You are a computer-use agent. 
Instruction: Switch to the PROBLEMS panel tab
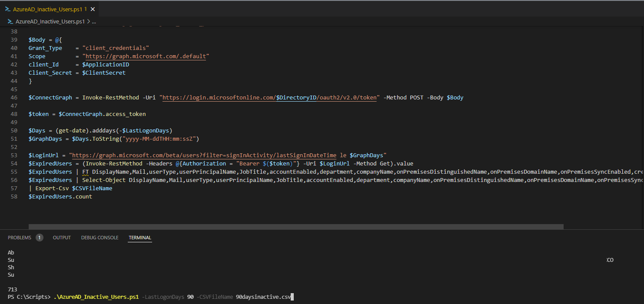20,238
